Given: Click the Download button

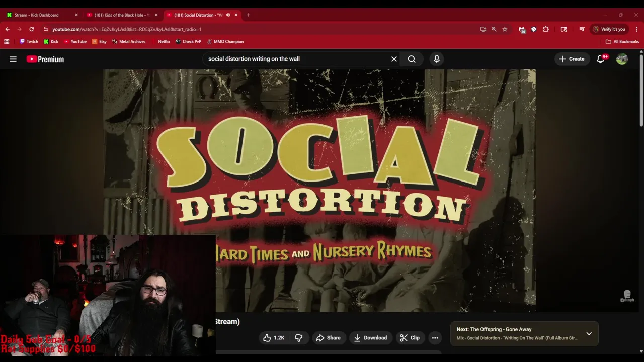Looking at the screenshot, I should pos(370,338).
